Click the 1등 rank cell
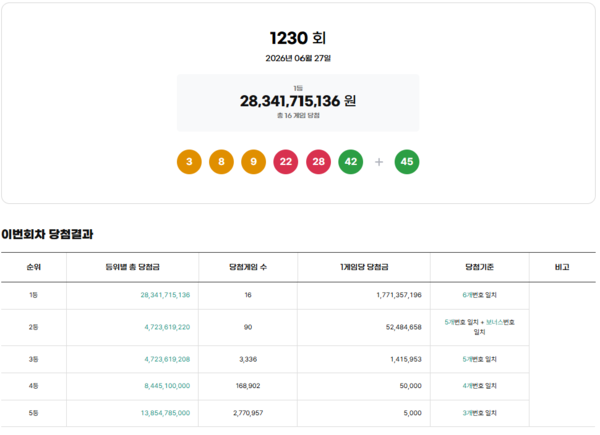Image resolution: width=600 pixels, height=435 pixels. point(33,295)
